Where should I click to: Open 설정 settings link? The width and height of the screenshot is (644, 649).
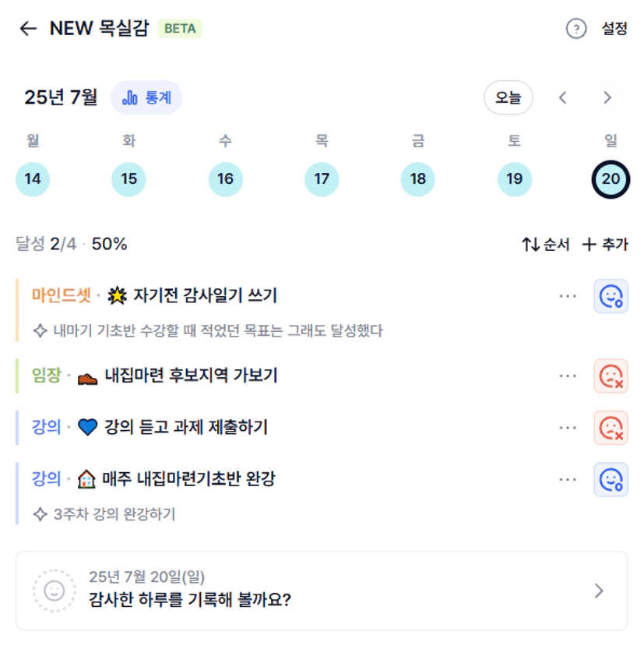(x=614, y=29)
